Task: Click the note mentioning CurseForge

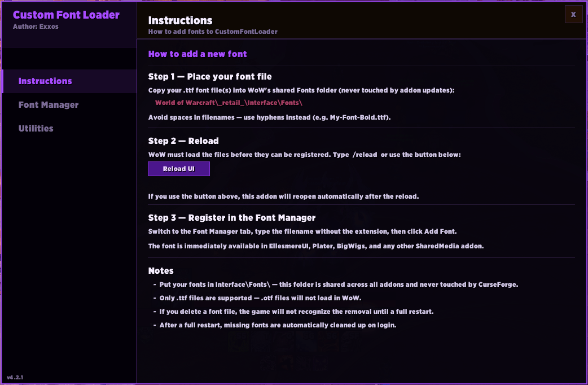Action: [x=339, y=285]
